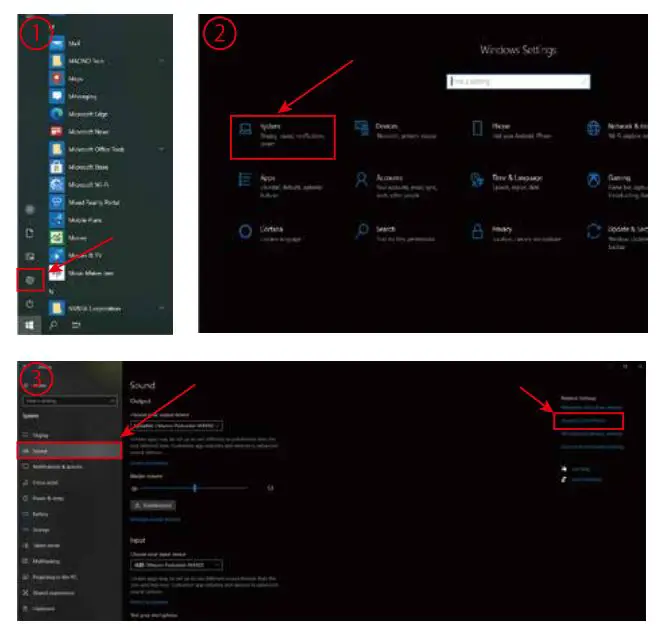This screenshot has width=669, height=637.
Task: Open Update & Security settings category
Action: pos(617,236)
